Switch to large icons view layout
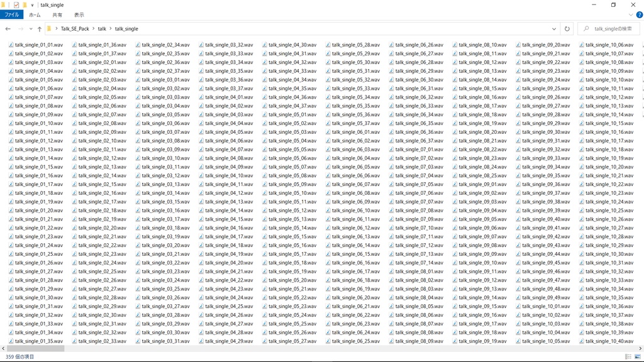 [x=638, y=357]
